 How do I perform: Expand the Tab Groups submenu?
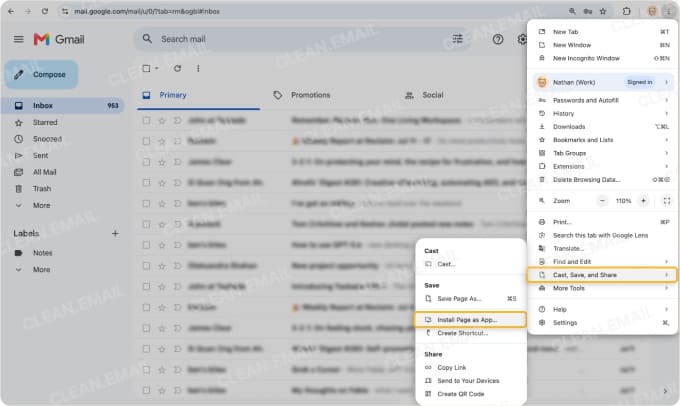(603, 153)
